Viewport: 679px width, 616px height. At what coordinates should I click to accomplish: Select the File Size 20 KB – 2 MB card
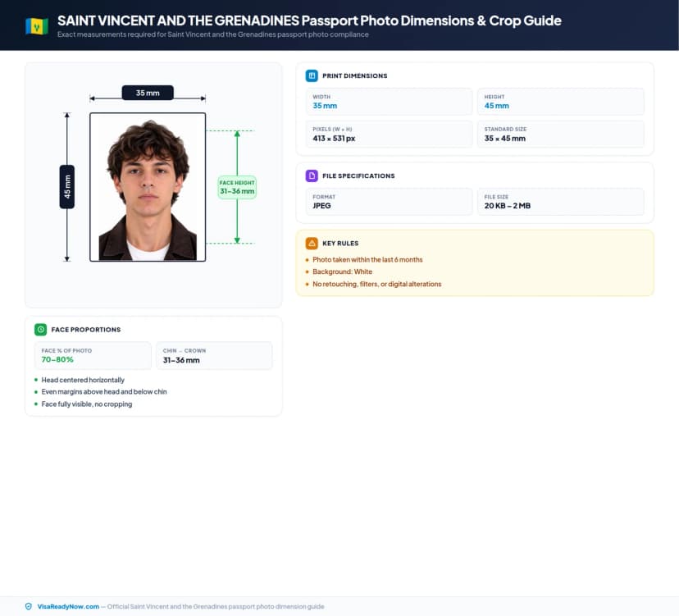pyautogui.click(x=560, y=202)
